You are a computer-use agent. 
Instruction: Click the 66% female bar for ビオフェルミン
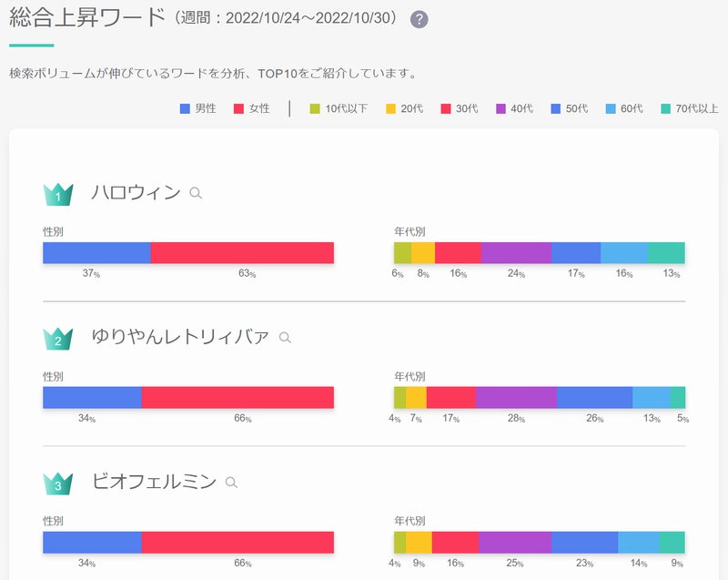pos(238,543)
